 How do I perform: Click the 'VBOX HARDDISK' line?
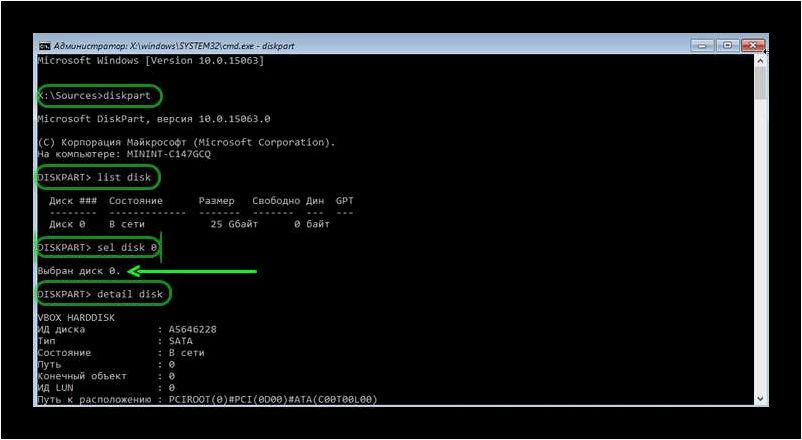[x=76, y=318]
